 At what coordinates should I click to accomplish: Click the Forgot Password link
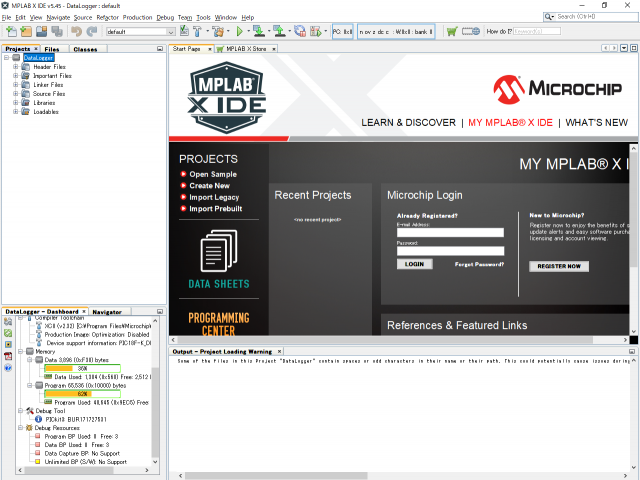[x=479, y=264]
